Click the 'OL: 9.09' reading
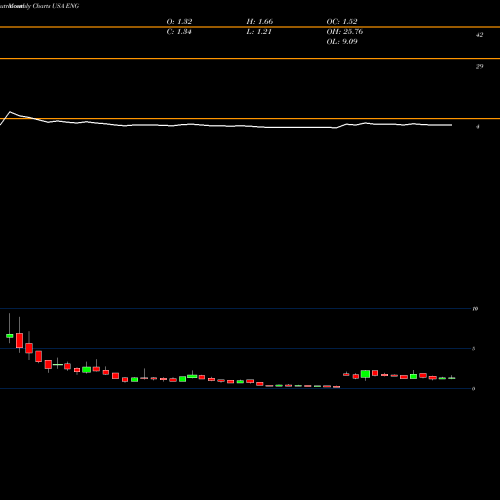The height and width of the screenshot is (500, 500). pos(342,41)
